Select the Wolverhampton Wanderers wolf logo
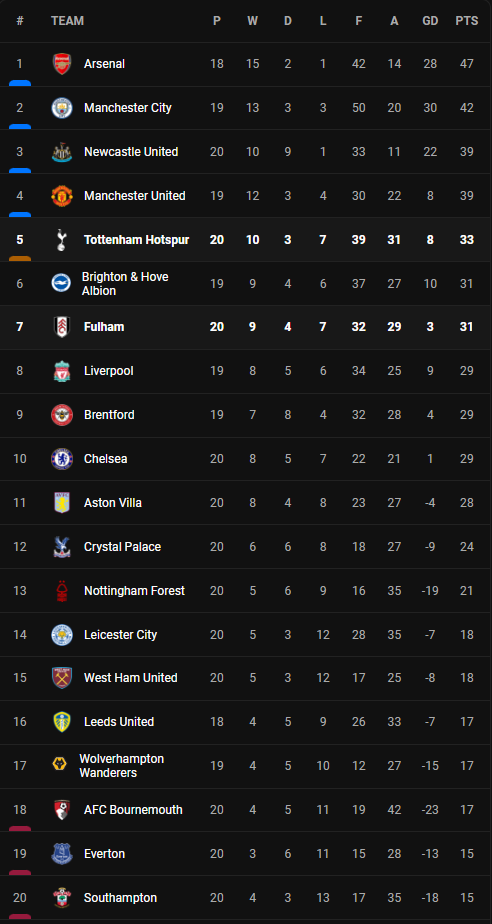Image resolution: width=492 pixels, height=924 pixels. (60, 765)
